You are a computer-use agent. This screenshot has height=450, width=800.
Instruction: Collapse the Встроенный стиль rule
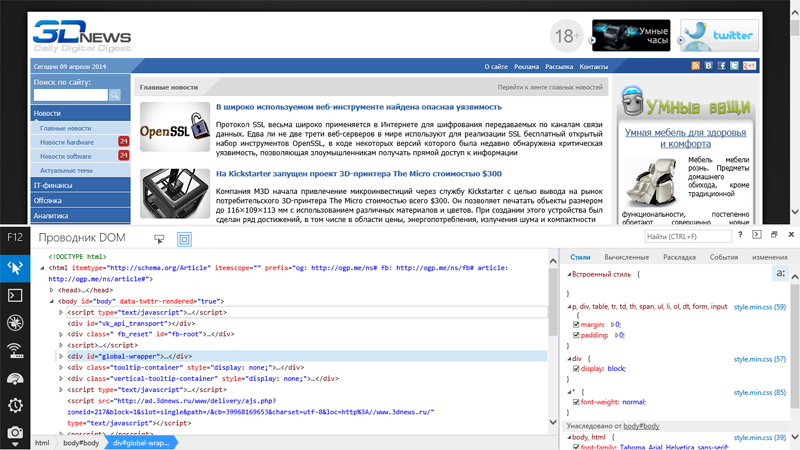569,274
